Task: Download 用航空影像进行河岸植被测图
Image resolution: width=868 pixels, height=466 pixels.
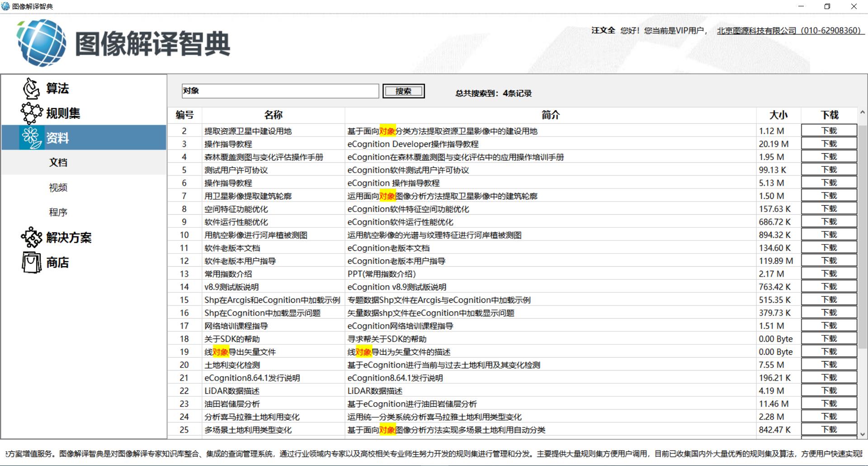Action: tap(829, 235)
